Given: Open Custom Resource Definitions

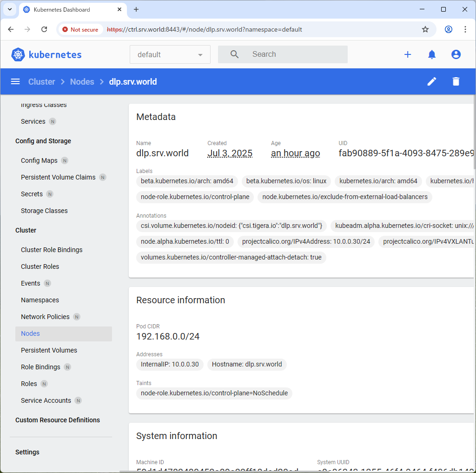Looking at the screenshot, I should pos(58,420).
